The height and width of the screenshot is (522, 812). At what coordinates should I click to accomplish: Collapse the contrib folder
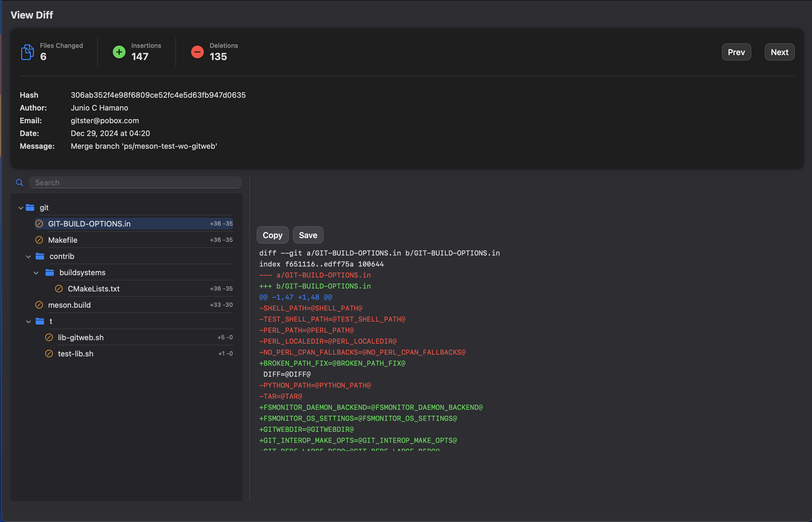click(x=28, y=256)
